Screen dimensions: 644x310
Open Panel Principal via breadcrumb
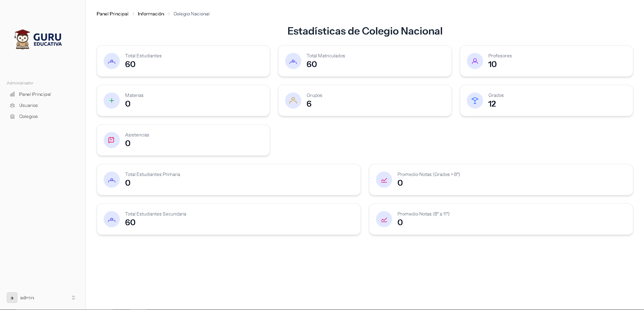pos(112,14)
